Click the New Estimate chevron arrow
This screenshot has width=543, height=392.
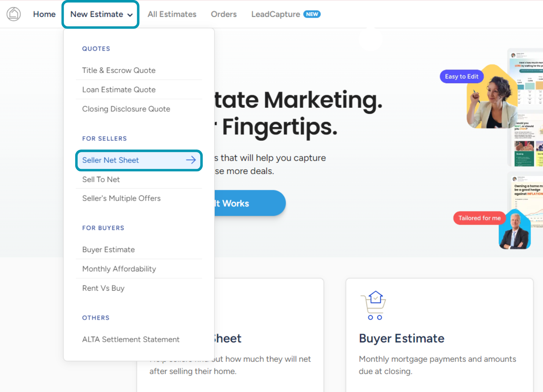pyautogui.click(x=130, y=15)
